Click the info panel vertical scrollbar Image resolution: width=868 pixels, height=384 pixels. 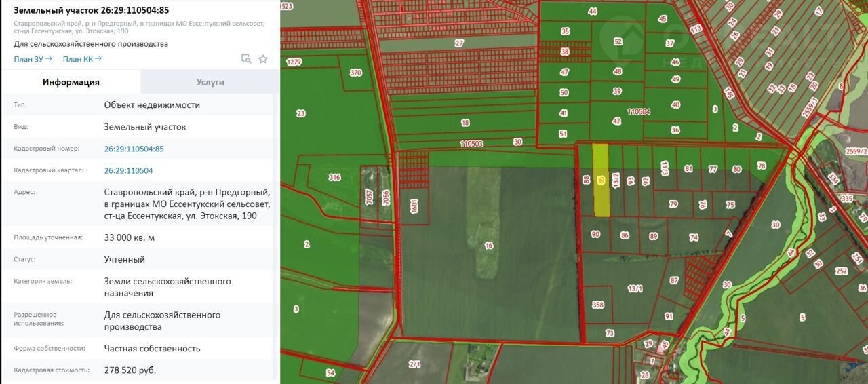[x=277, y=204]
